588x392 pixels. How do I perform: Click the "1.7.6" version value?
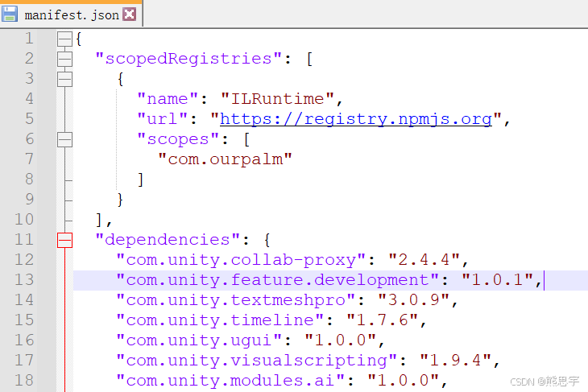point(382,320)
